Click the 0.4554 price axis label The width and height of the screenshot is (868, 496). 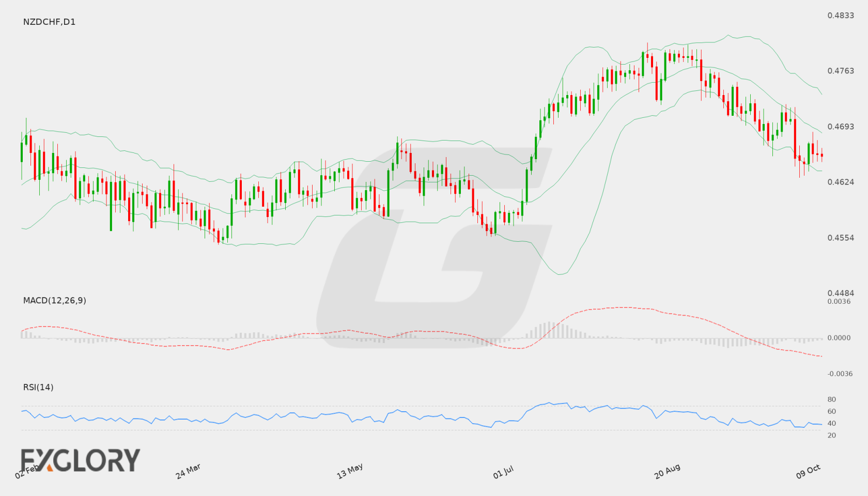pos(841,238)
